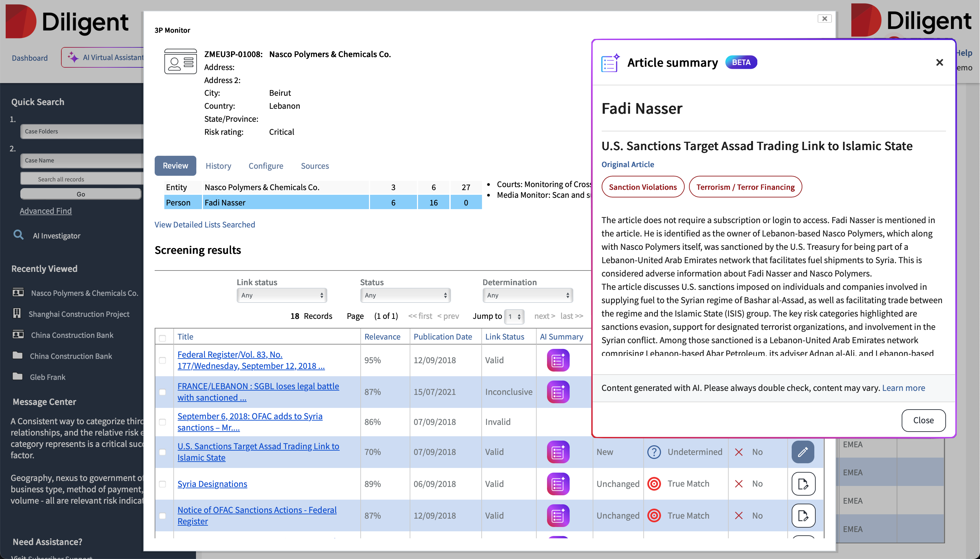Click the BETA badge in Article summary
Viewport: 980px width, 559px height.
[x=741, y=62]
